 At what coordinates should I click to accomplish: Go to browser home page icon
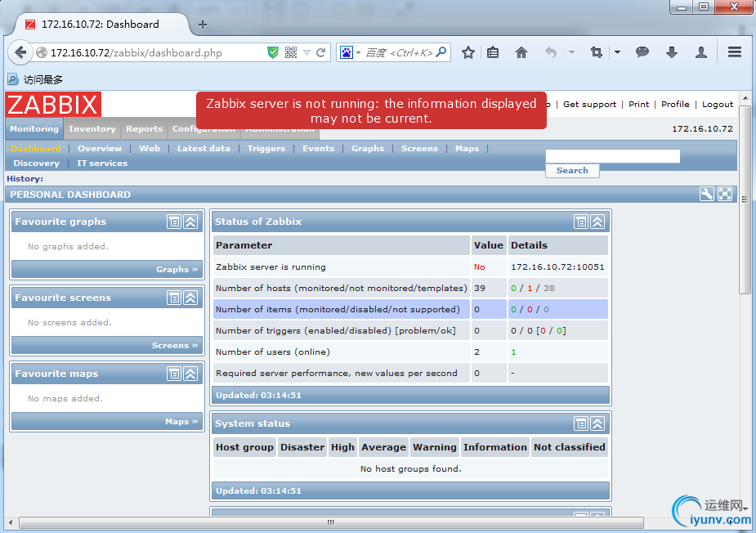click(521, 52)
